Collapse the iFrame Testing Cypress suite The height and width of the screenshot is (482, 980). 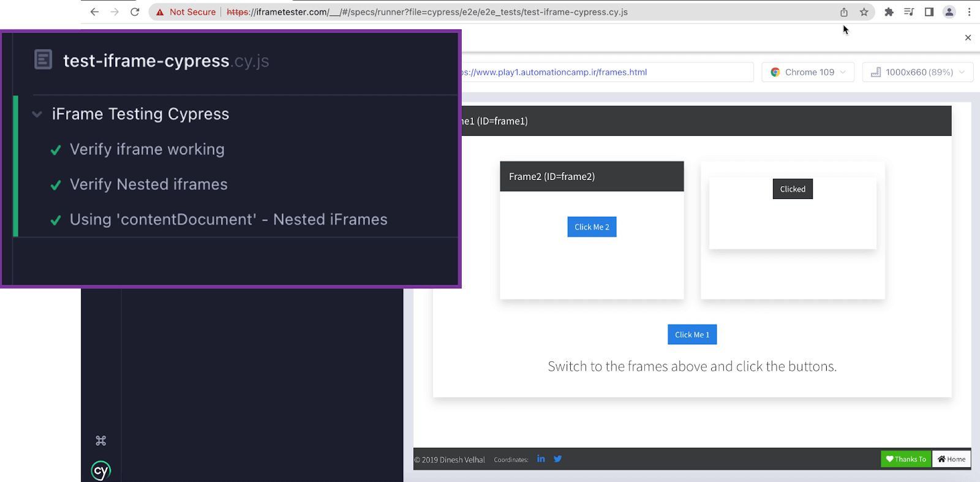(37, 114)
